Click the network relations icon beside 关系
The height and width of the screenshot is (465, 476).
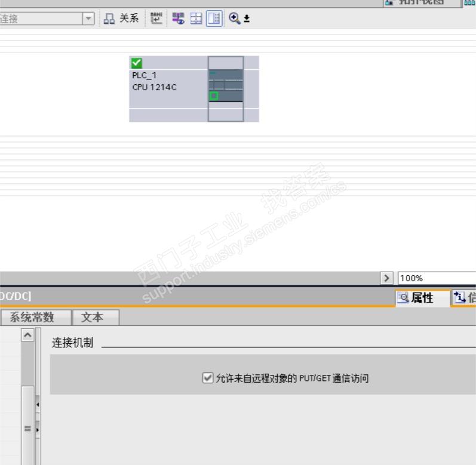tap(109, 19)
